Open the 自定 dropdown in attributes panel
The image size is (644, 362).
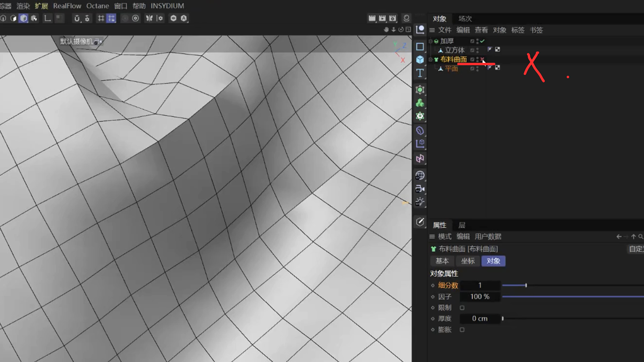[636, 249]
